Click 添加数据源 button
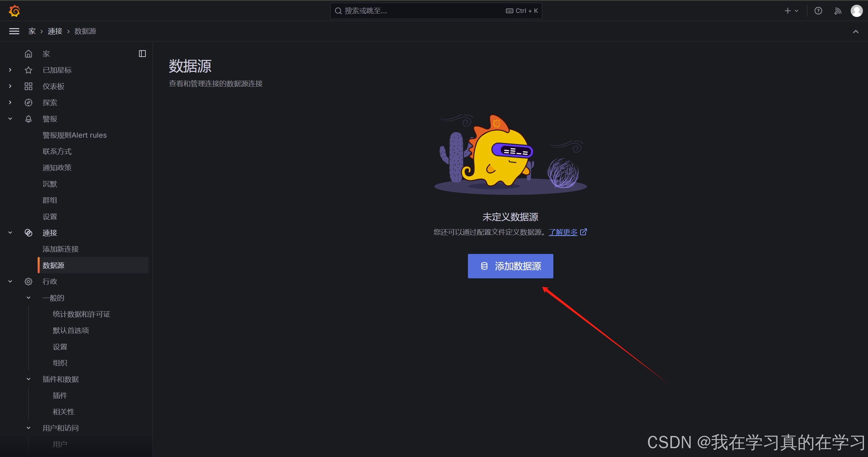 510,266
